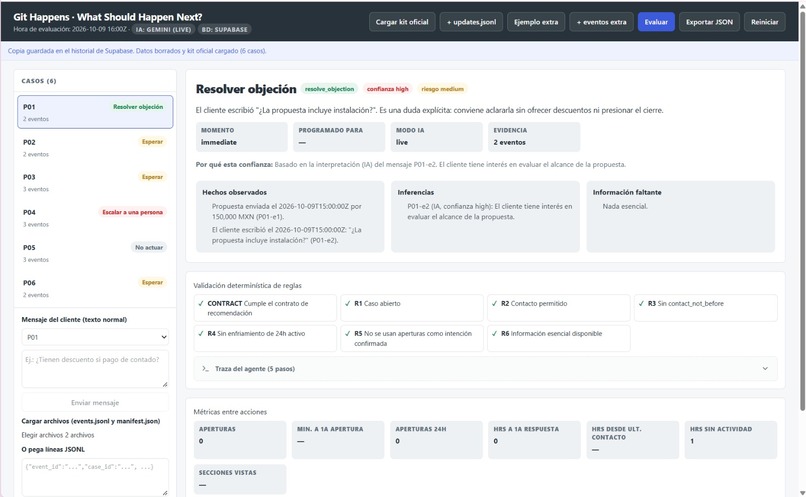
Task: Click the resolve_objection tag
Action: [x=329, y=89]
